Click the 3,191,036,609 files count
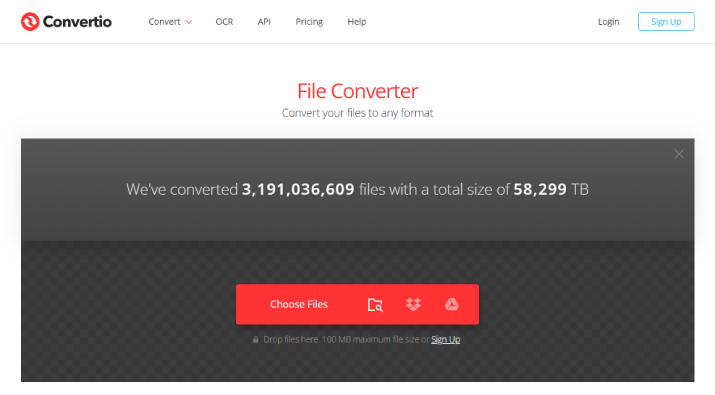The height and width of the screenshot is (395, 715). coord(298,189)
